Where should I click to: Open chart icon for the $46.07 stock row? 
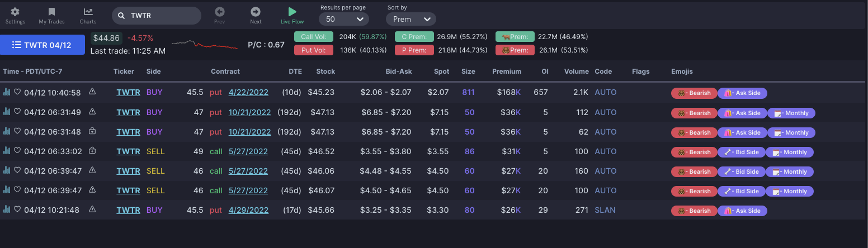click(7, 190)
